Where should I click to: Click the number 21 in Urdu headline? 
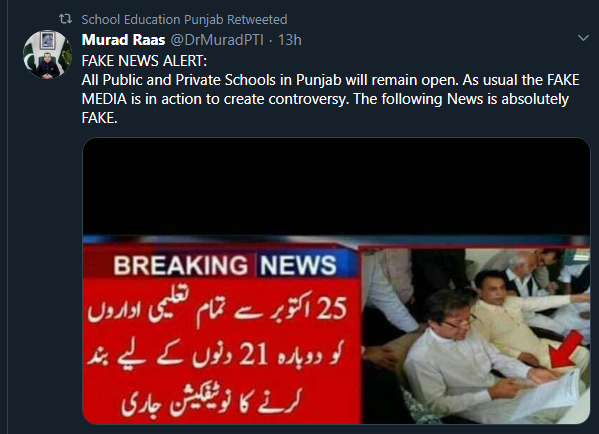point(253,354)
